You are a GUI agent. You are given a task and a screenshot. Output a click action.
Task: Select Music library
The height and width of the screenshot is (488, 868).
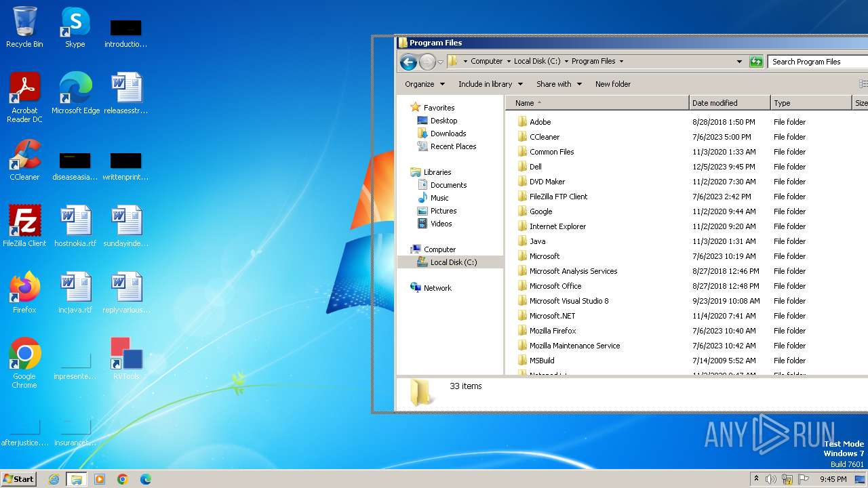[439, 198]
